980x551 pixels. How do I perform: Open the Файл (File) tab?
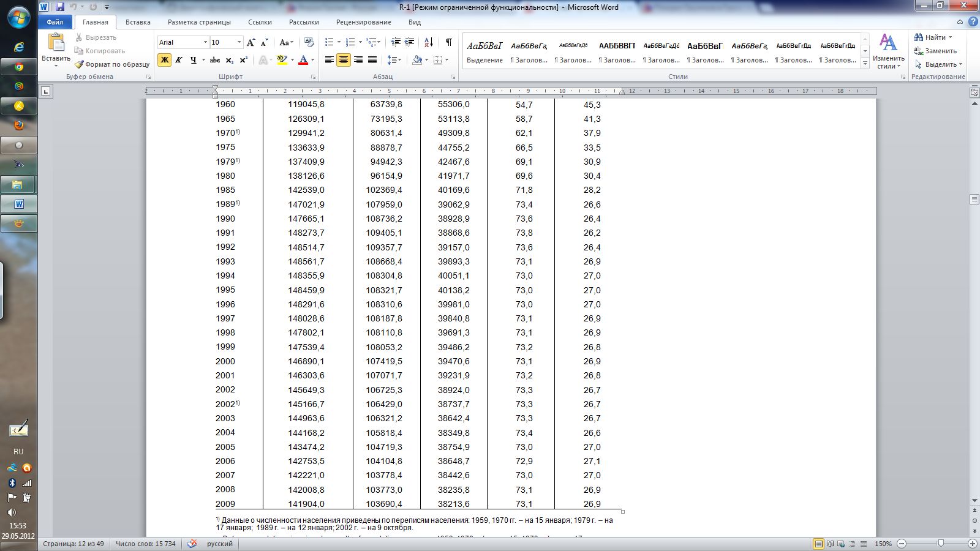click(55, 22)
